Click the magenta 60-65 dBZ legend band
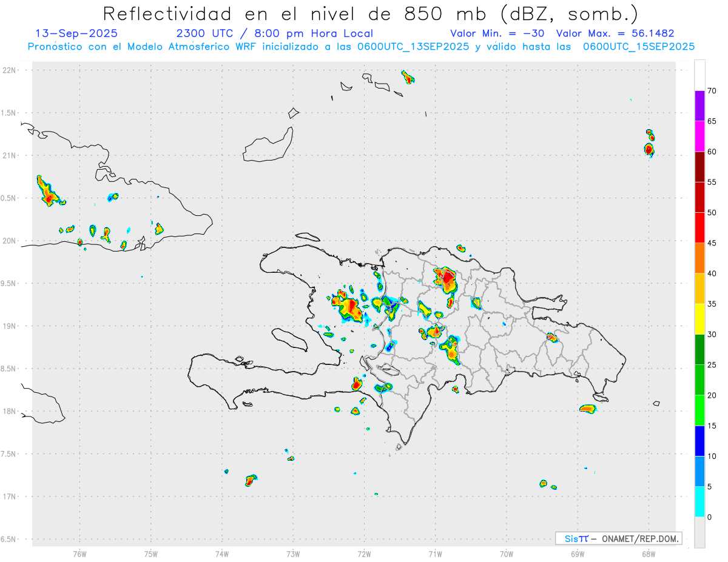The image size is (728, 562). coord(699,136)
